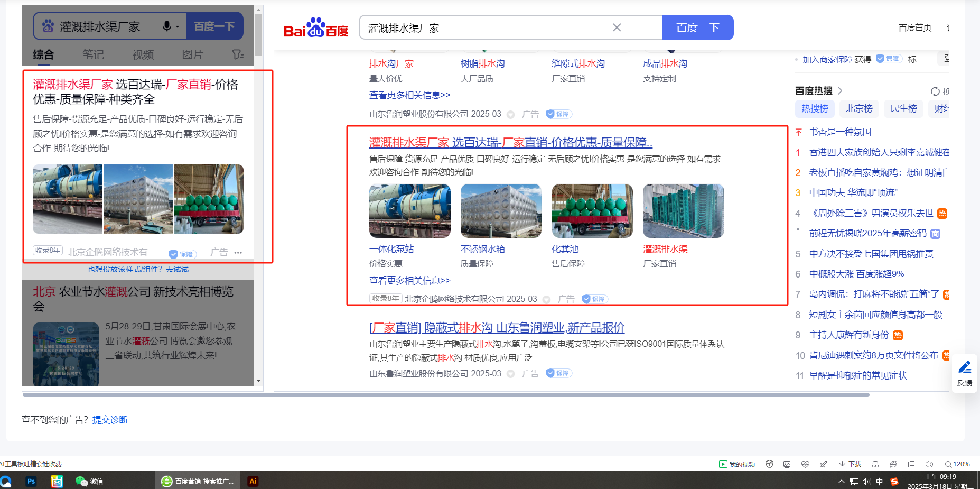The image size is (980, 489).
Task: Click the microphone voice search icon in mobile preview
Action: pos(167,26)
